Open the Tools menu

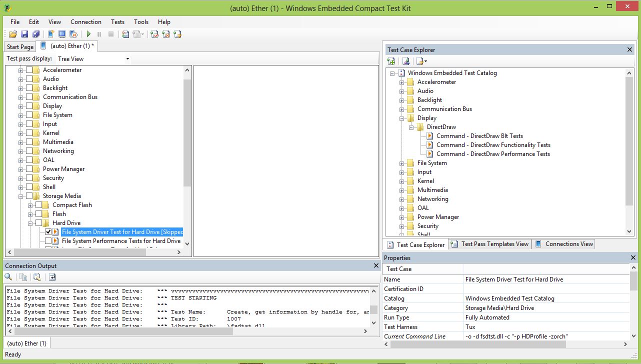click(141, 22)
